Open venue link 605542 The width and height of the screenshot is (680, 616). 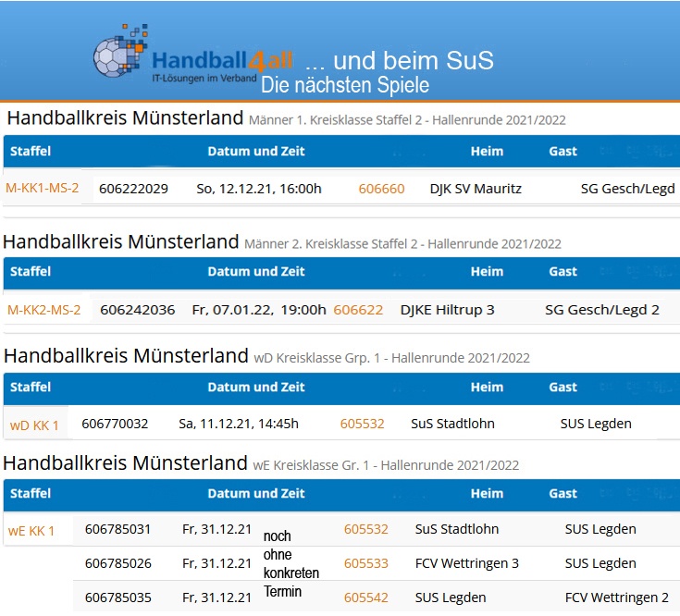point(366,598)
